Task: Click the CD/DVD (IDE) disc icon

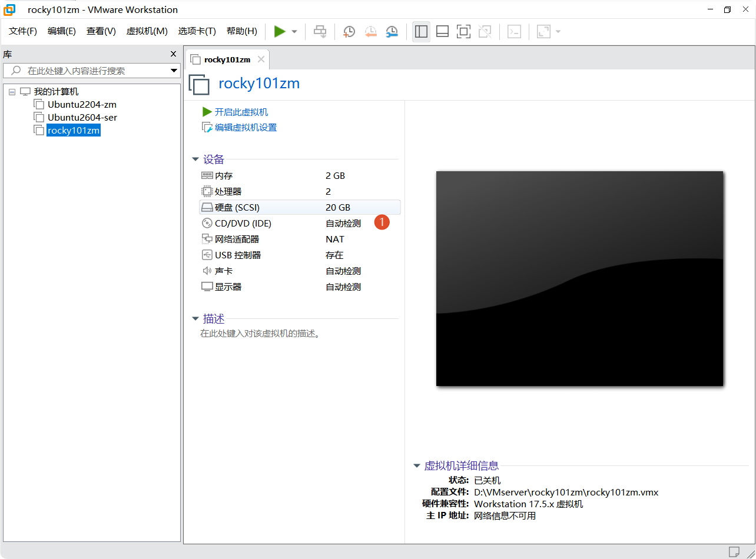Action: point(207,223)
